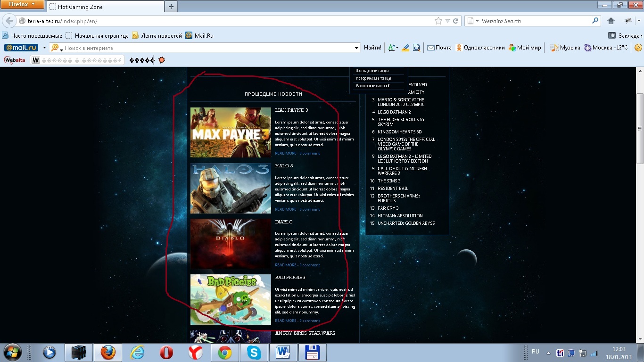Open Bad Piggies thumbnail image
Image resolution: width=644 pixels, height=362 pixels.
231,299
